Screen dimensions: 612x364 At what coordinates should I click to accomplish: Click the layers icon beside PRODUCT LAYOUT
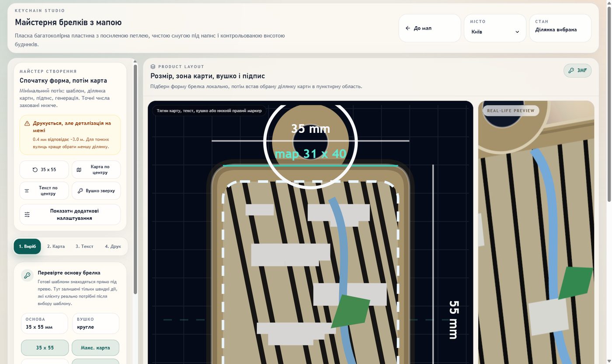pos(153,67)
